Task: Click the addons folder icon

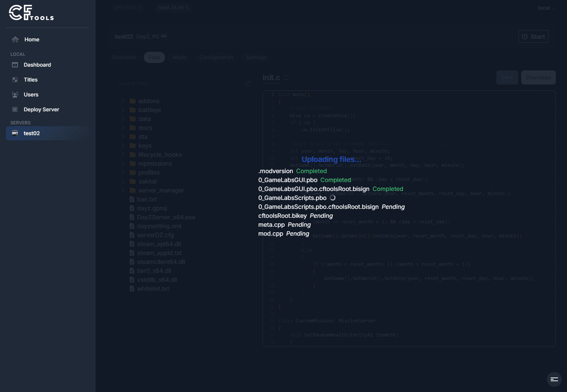Action: [x=132, y=101]
